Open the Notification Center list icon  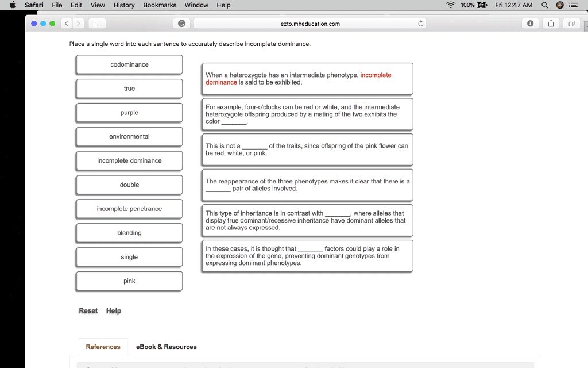572,5
